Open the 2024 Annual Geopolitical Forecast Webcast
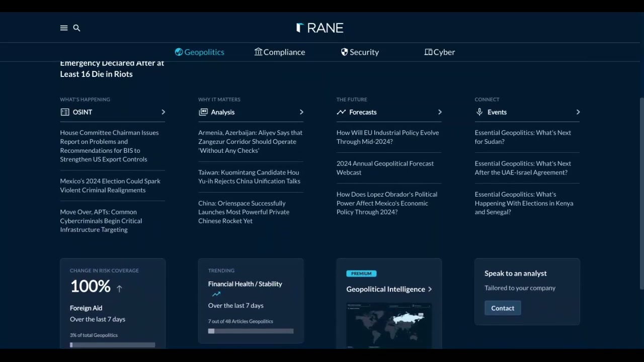Viewport: 644px width, 362px height. pos(385,167)
